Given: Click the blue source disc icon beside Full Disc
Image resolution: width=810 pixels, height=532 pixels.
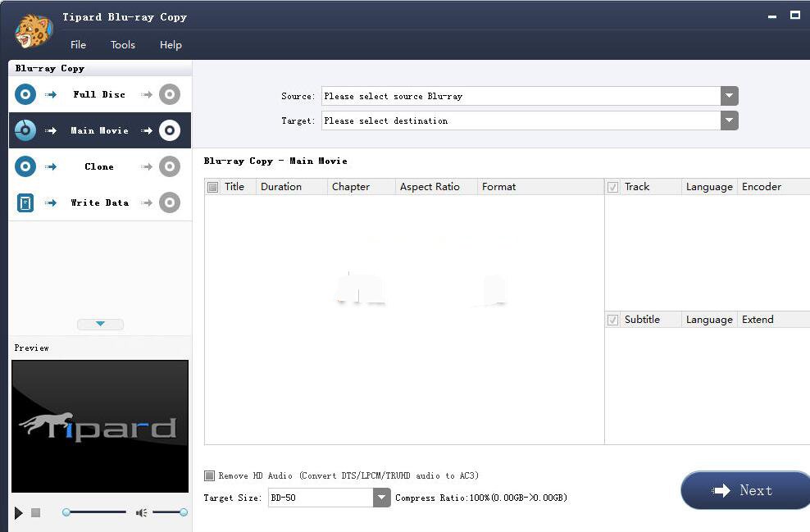Looking at the screenshot, I should tap(25, 94).
